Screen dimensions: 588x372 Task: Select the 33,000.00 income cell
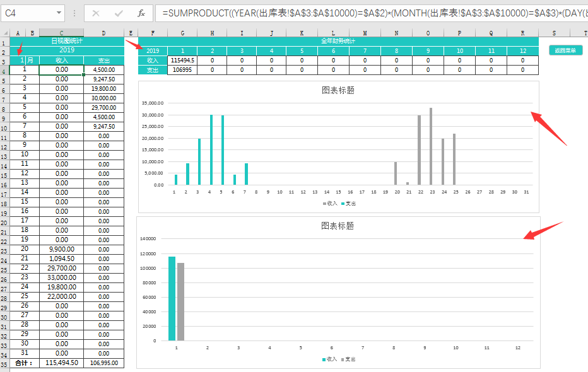pos(61,277)
